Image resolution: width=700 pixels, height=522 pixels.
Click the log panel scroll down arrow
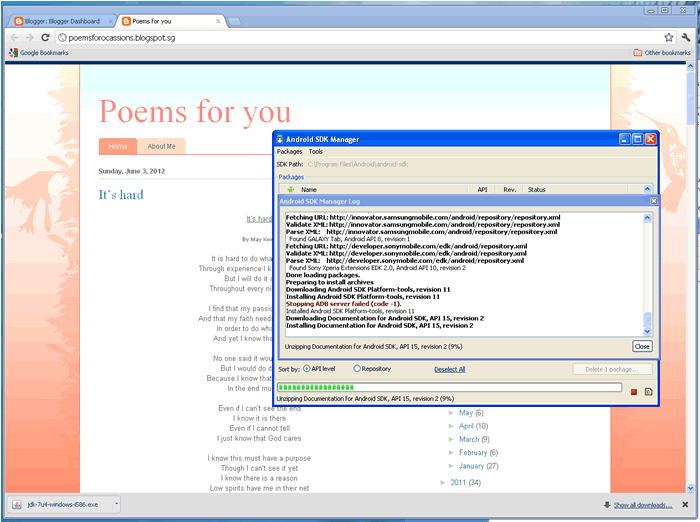pyautogui.click(x=647, y=331)
